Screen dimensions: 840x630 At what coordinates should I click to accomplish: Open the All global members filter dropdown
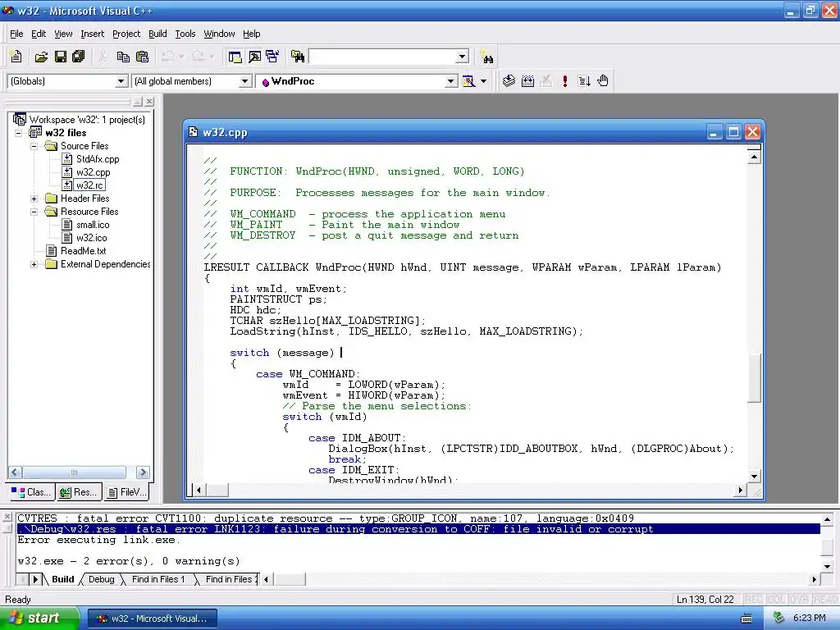coord(244,81)
